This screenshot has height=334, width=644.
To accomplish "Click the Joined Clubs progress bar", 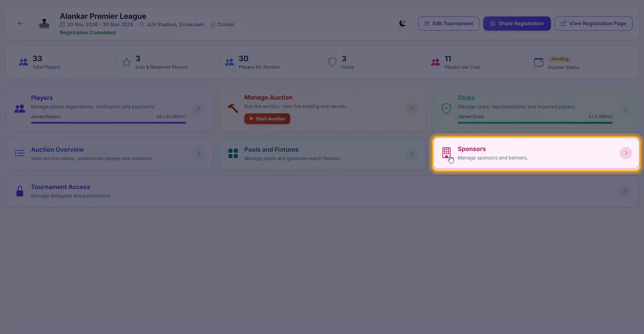I will coord(535,122).
